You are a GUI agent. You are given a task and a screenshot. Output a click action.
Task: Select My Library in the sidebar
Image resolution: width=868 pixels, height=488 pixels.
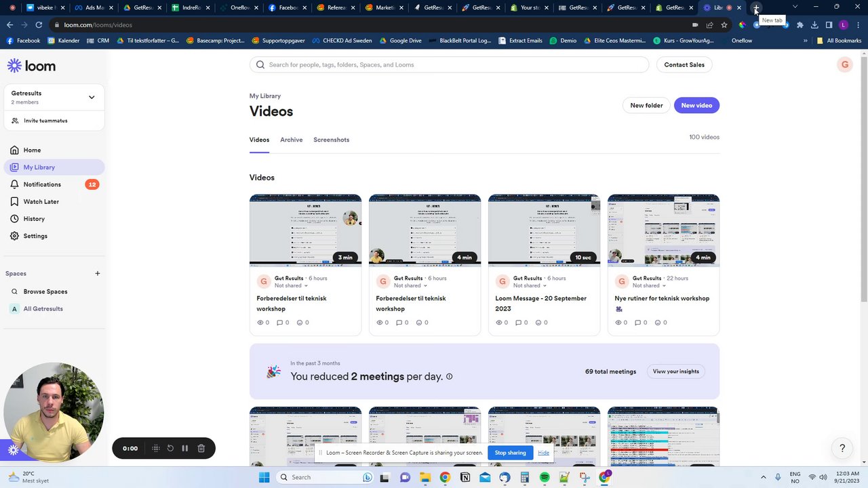click(x=54, y=167)
